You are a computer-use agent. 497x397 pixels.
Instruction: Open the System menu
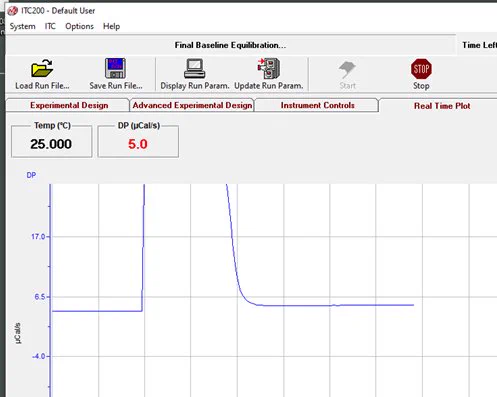pos(22,26)
